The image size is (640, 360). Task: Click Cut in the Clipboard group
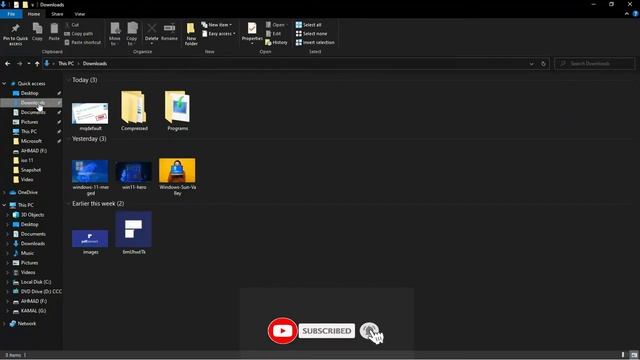pyautogui.click(x=72, y=25)
